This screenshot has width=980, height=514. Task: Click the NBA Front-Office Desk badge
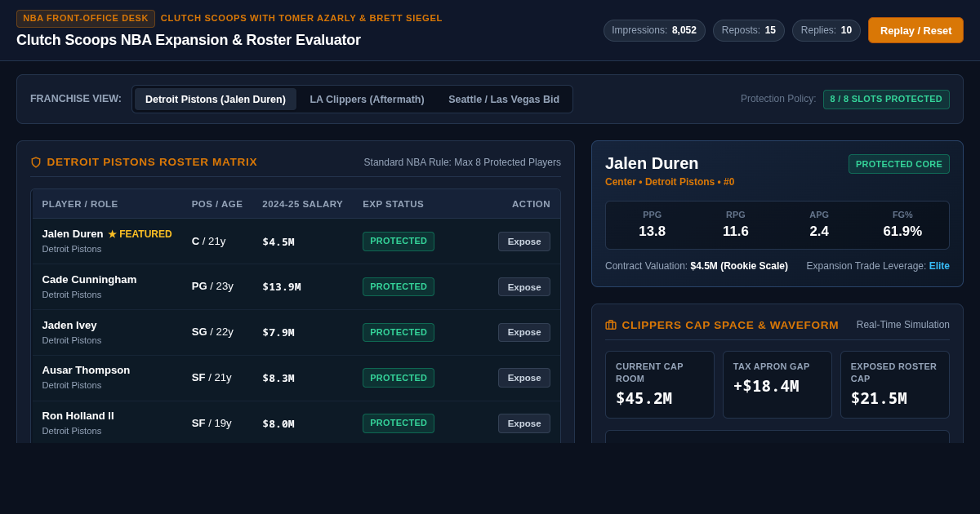point(86,18)
